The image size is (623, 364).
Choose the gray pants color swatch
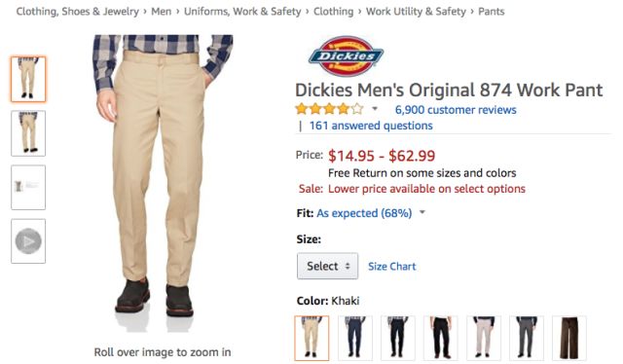(527, 338)
